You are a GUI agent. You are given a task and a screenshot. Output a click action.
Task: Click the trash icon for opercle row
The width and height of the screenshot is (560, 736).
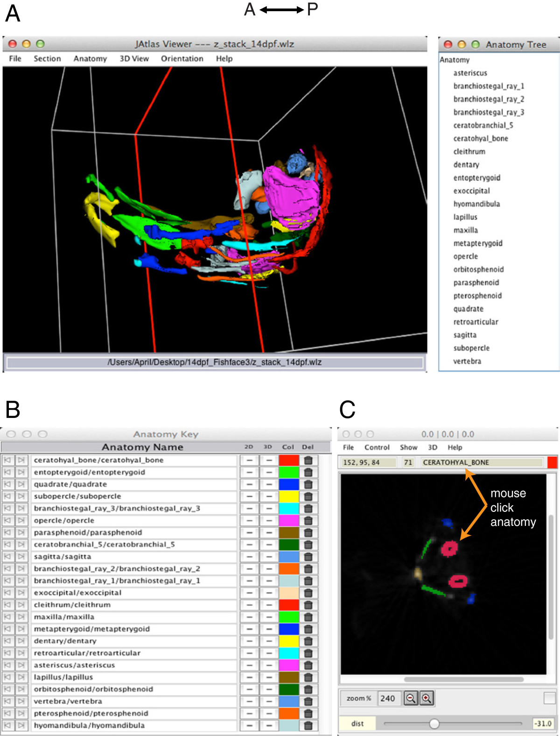click(308, 520)
